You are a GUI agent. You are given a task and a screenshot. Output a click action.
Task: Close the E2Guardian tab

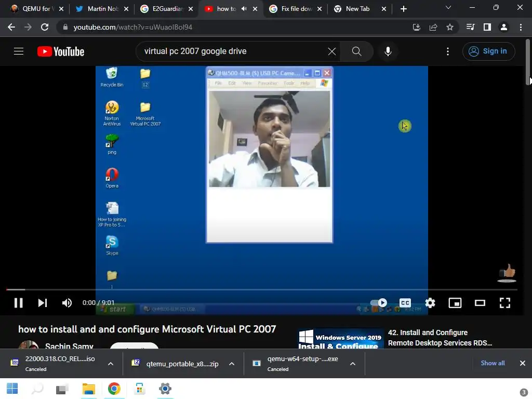point(191,9)
